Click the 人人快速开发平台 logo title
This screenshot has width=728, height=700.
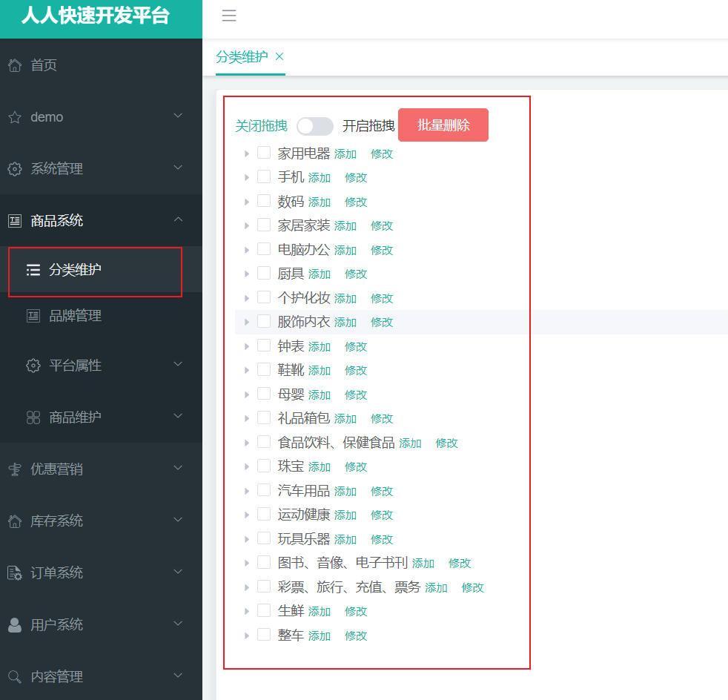(96, 16)
